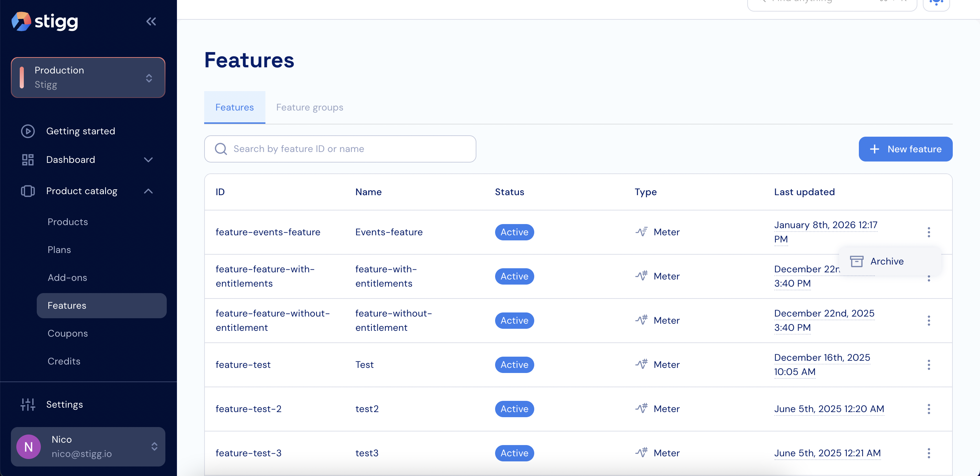Collapse the sidebar with double-chevron icon
The height and width of the screenshot is (476, 980).
pos(151,22)
